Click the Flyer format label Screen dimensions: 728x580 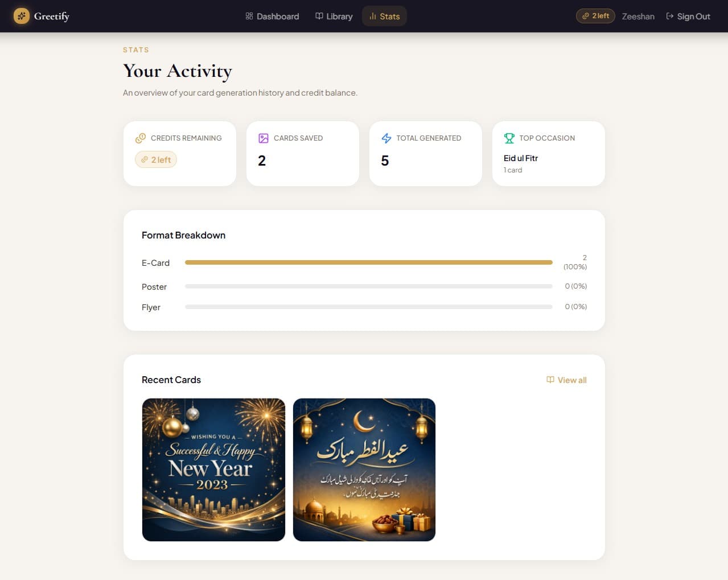[151, 307]
